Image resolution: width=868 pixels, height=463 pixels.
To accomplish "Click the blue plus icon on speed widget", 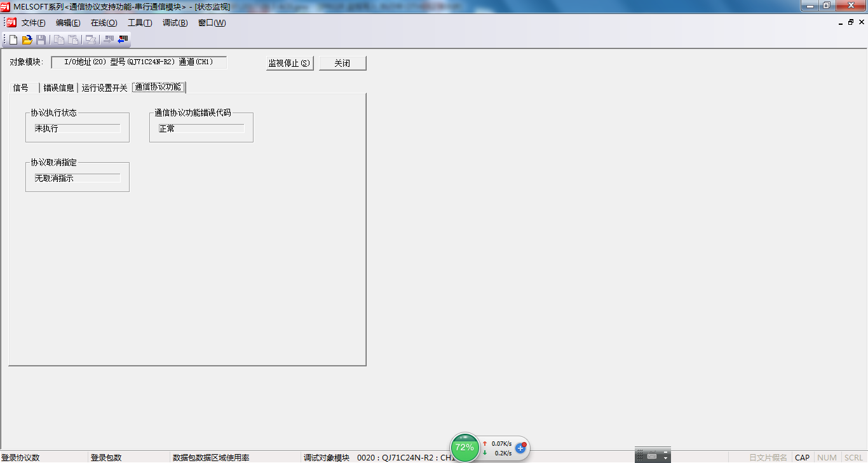I will [520, 448].
